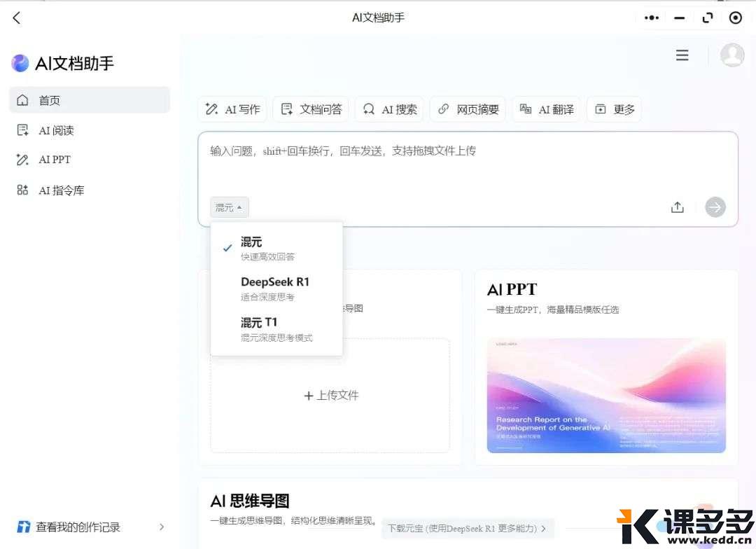756x549 pixels.
Task: Choose the DeepSeek R1 model option
Action: [x=276, y=289]
